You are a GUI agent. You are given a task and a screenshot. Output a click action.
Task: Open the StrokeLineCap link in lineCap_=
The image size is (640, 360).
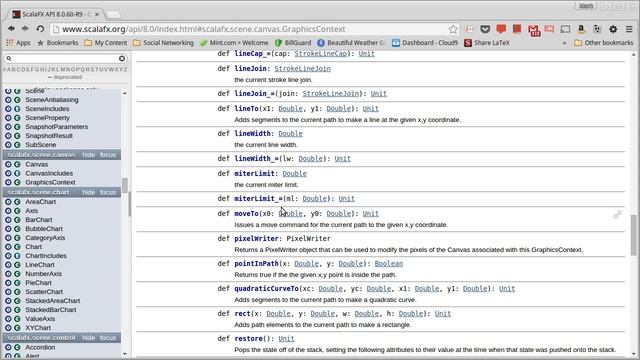click(x=320, y=54)
